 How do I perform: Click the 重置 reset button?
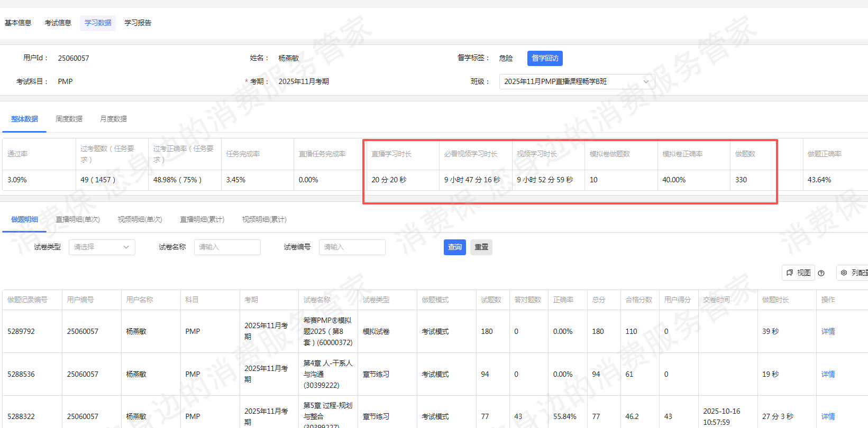point(481,247)
